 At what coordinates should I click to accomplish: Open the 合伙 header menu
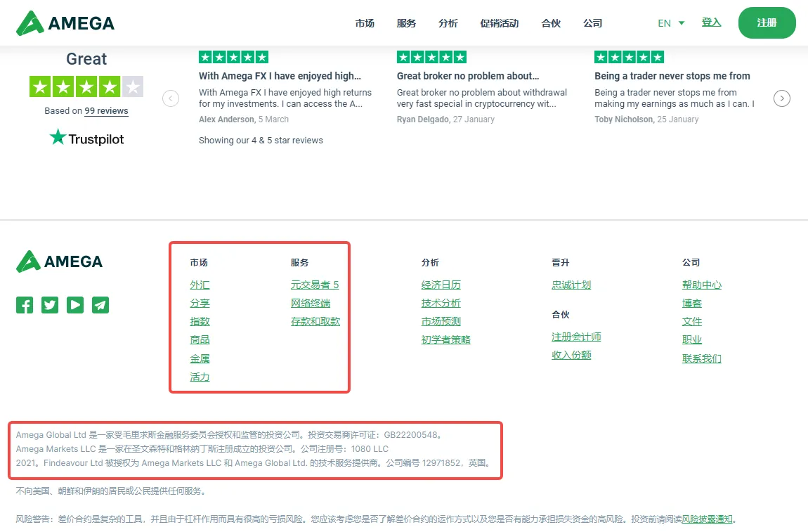tap(551, 23)
